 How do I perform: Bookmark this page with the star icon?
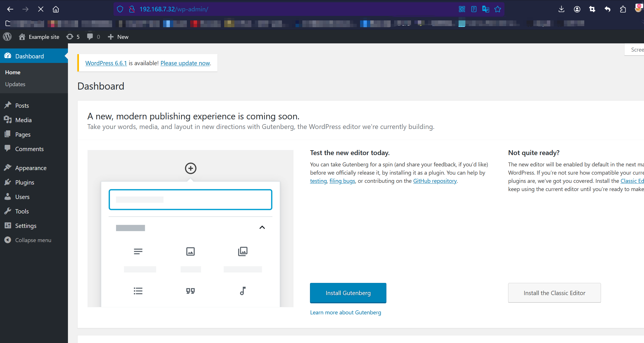pyautogui.click(x=497, y=9)
